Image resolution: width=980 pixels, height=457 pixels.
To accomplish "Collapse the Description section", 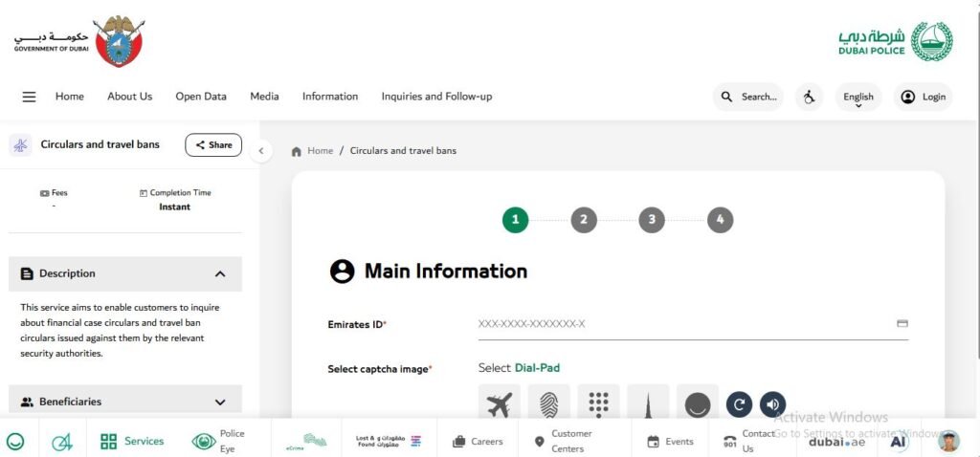I will (125, 273).
